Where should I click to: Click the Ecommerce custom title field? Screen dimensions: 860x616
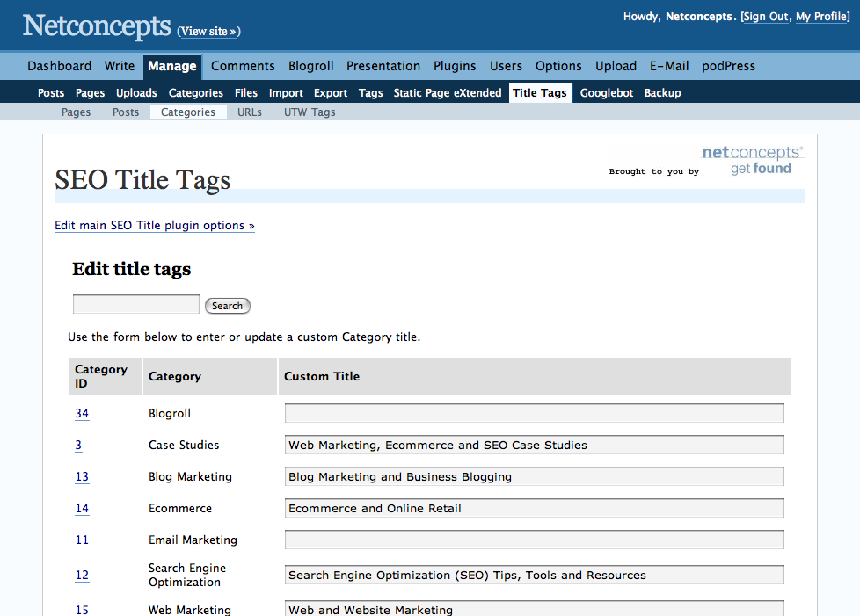[x=535, y=509]
